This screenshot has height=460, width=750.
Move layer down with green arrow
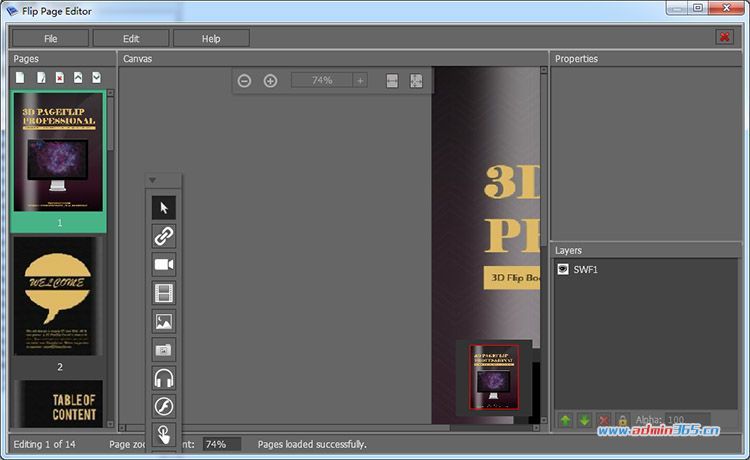coord(585,420)
